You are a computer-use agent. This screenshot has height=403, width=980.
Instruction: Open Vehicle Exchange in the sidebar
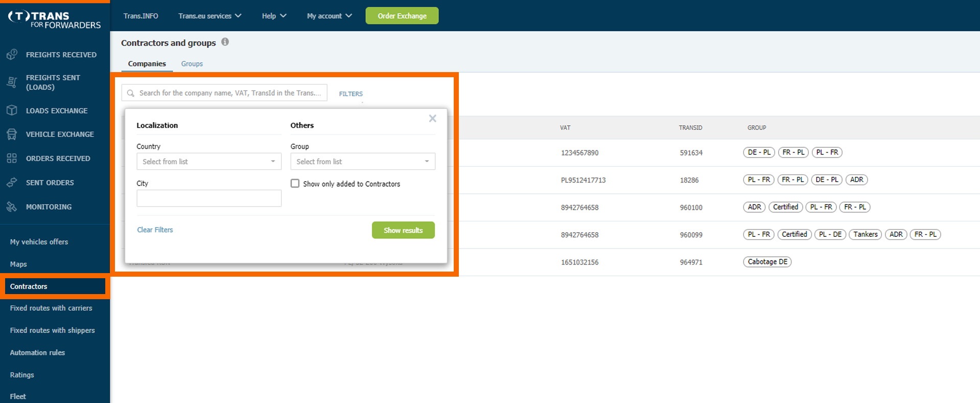click(60, 134)
